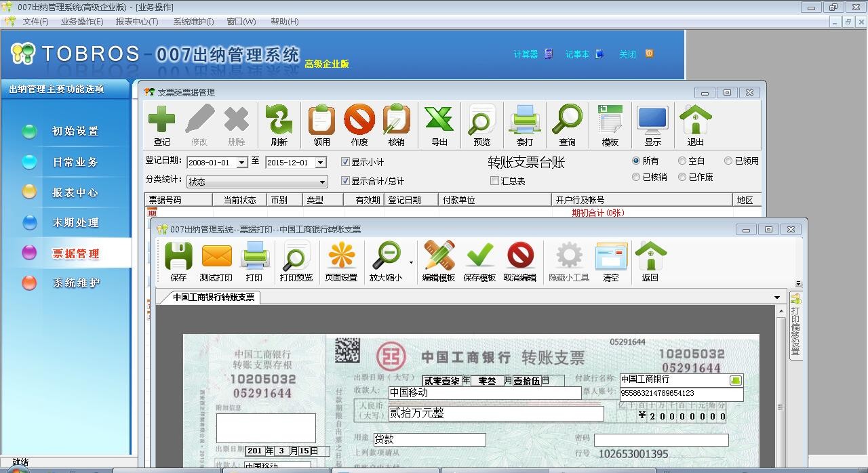Open 日常业务 in the sidebar
Viewport: 868px width, 473px height.
(75, 162)
